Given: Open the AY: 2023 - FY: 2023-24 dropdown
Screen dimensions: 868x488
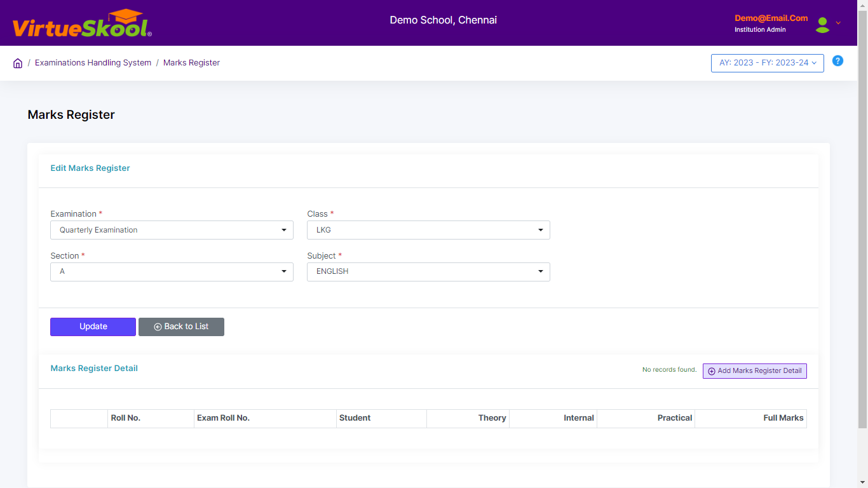Looking at the screenshot, I should (x=768, y=63).
